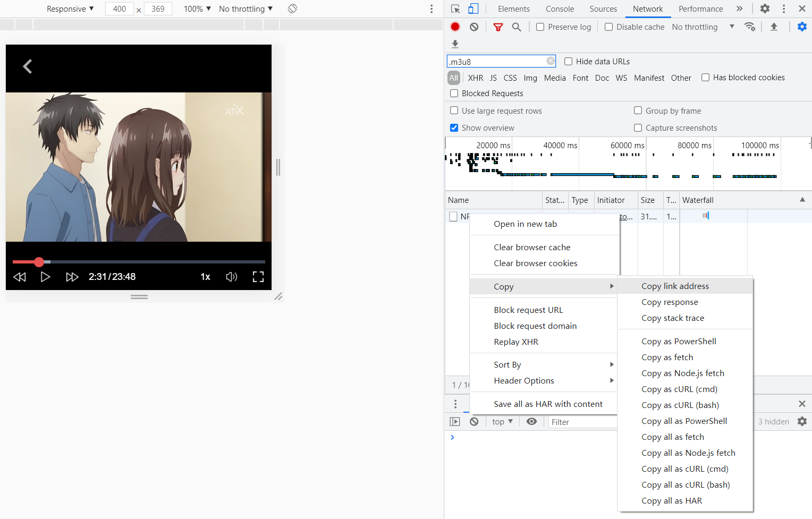The image size is (812, 519).
Task: Open the console top context dropdown
Action: click(x=502, y=421)
